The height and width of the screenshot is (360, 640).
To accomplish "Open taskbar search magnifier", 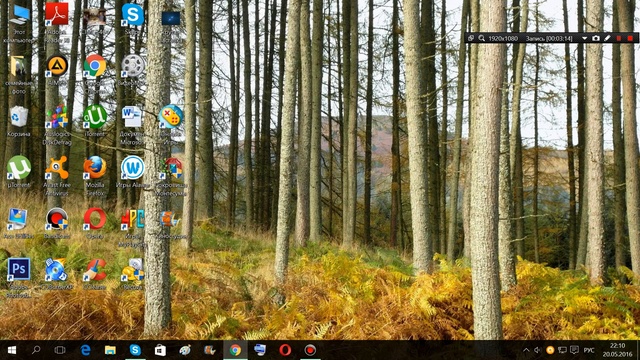I will [36, 350].
